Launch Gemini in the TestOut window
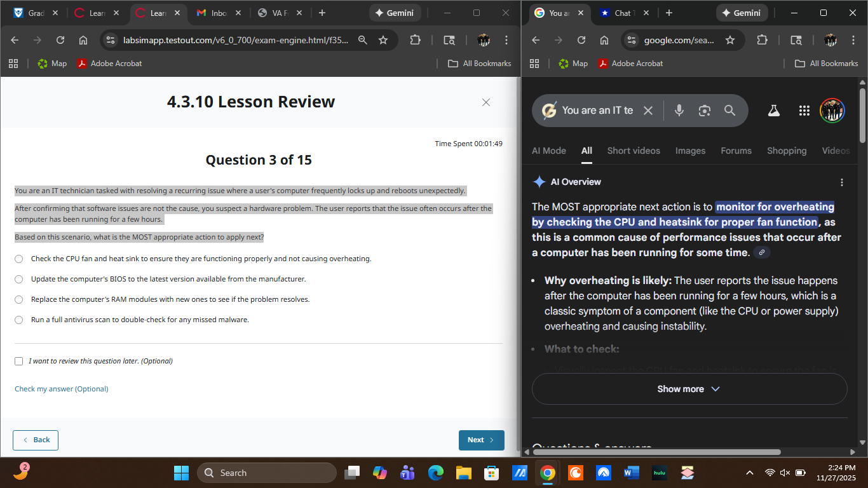Image resolution: width=868 pixels, height=488 pixels. (395, 13)
